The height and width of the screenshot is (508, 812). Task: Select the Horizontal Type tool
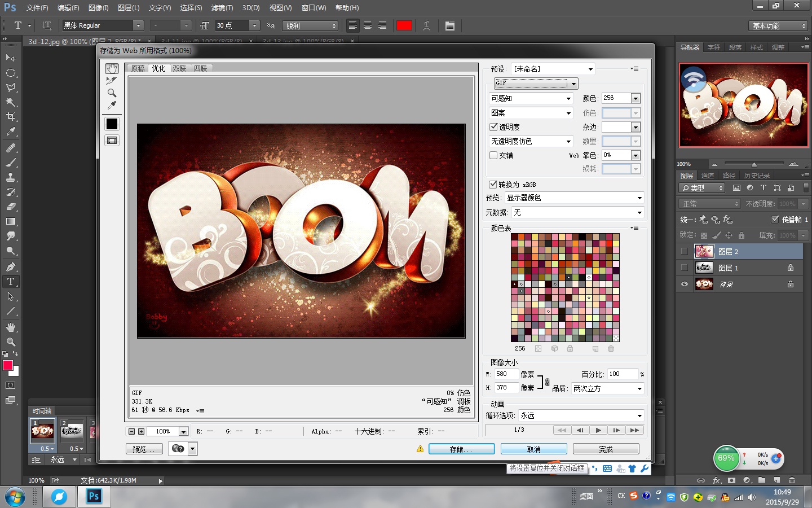10,281
